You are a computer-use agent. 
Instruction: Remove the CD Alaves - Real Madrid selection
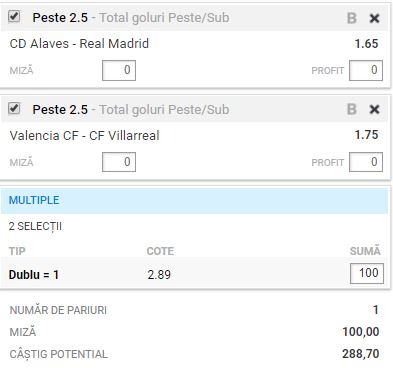pos(374,18)
